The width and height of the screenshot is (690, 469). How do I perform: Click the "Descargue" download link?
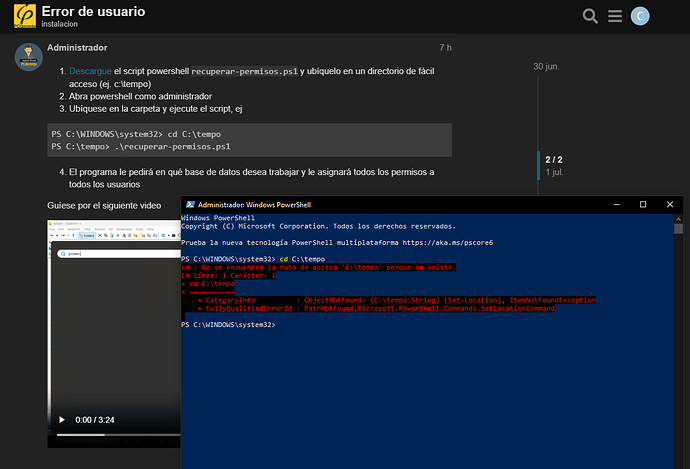(90, 71)
